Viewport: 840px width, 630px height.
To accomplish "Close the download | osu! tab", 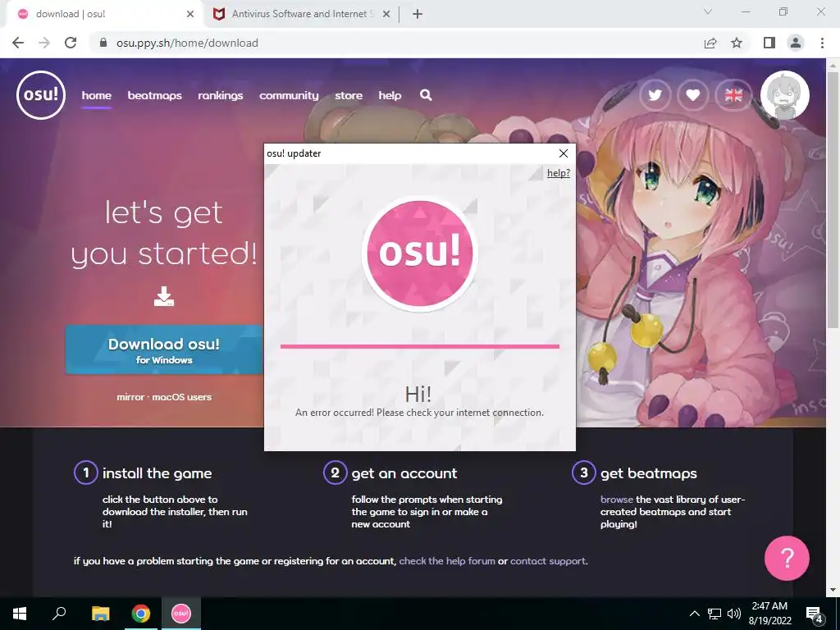I will [x=190, y=14].
